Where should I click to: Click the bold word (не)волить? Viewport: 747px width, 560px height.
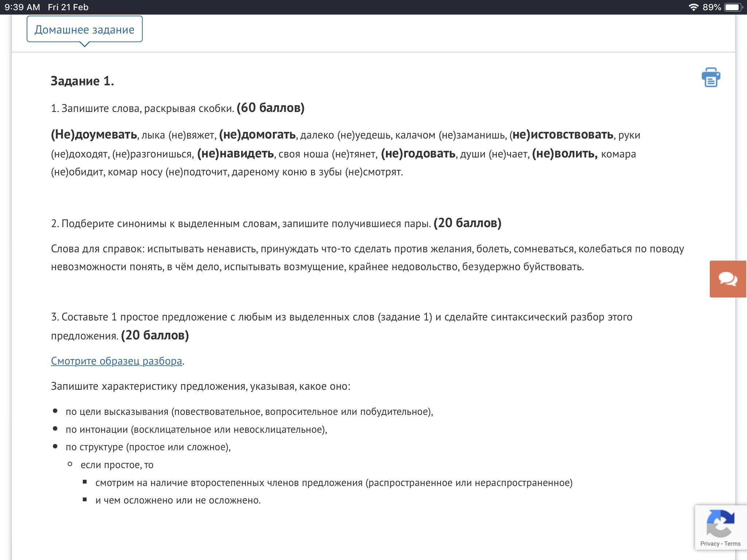(x=565, y=153)
